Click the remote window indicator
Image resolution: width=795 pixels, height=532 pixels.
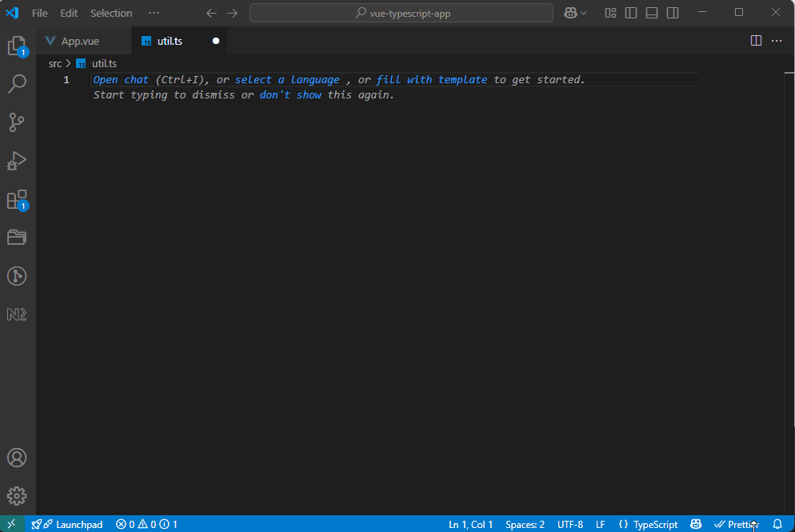10,524
